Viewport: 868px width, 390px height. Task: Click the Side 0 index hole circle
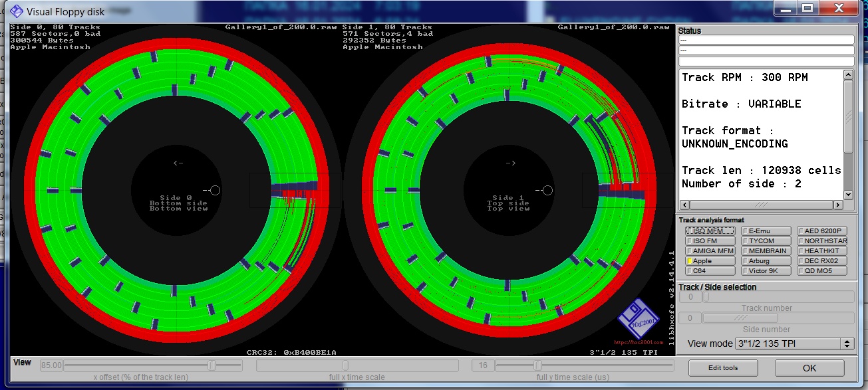pos(215,191)
